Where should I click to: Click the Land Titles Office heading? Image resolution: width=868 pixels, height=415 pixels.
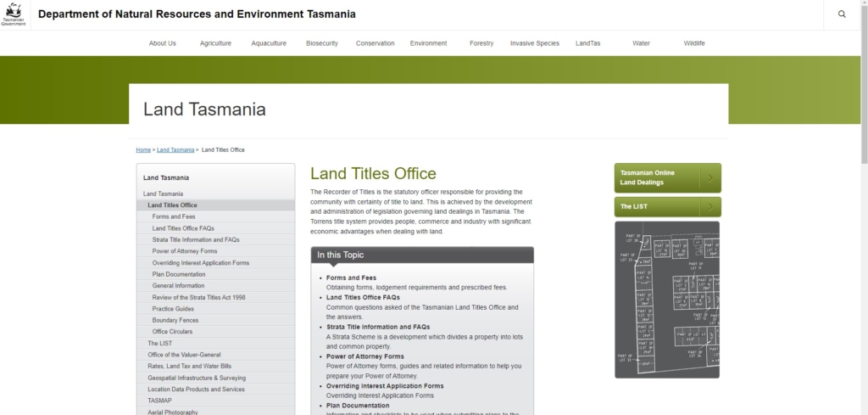click(x=373, y=173)
